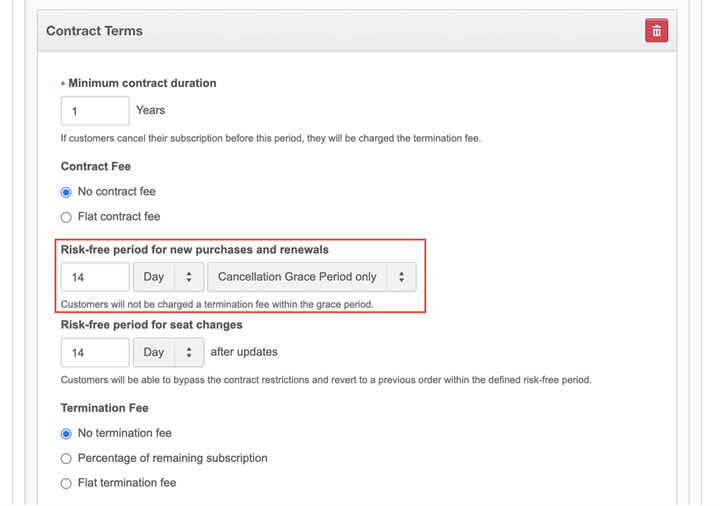
Task: Select the No termination fee radio button
Action: (x=67, y=434)
